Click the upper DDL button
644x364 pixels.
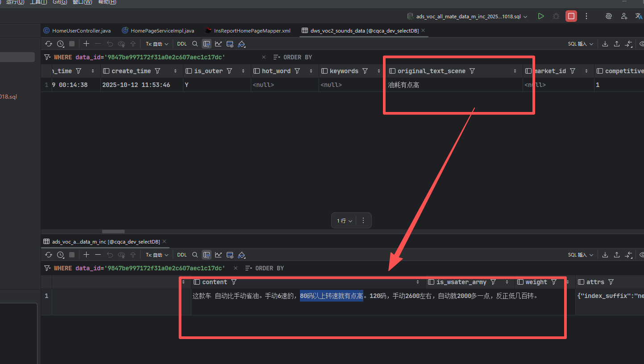click(182, 44)
